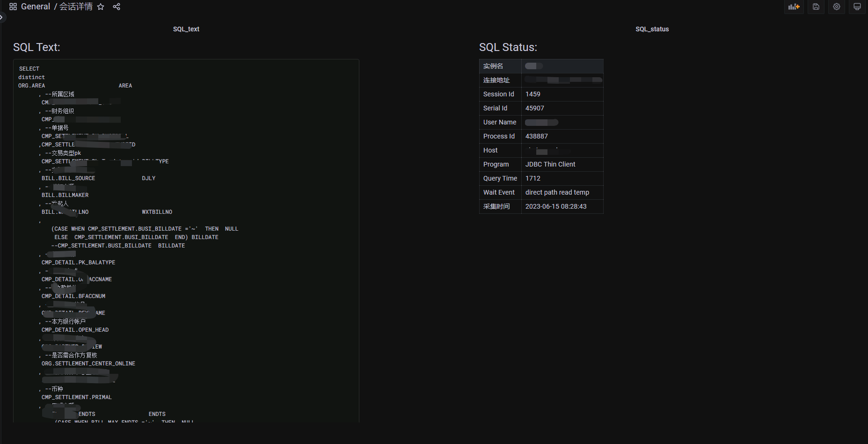Click the 实例名 row label
This screenshot has height=444, width=868.
493,66
